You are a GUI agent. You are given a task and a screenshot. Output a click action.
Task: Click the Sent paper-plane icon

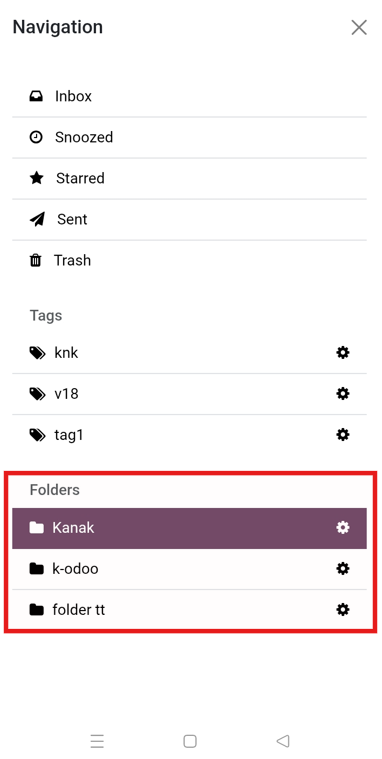pos(37,219)
